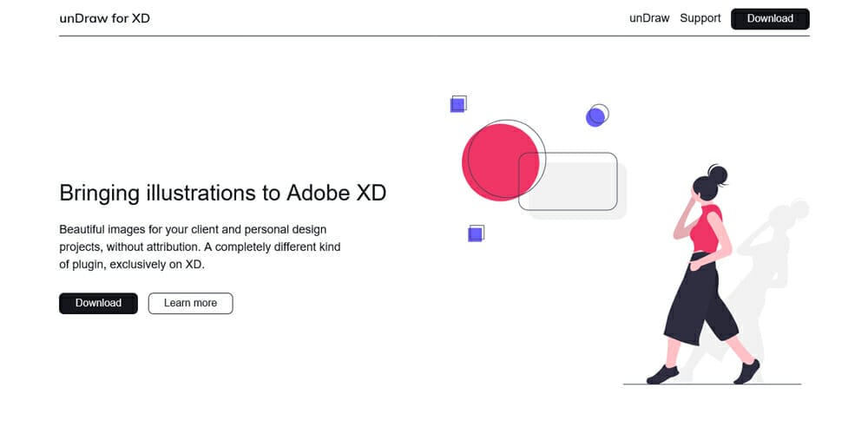Click the 'Beautiful images for your client' paragraph
Image resolution: width=868 pixels, height=434 pixels.
200,247
